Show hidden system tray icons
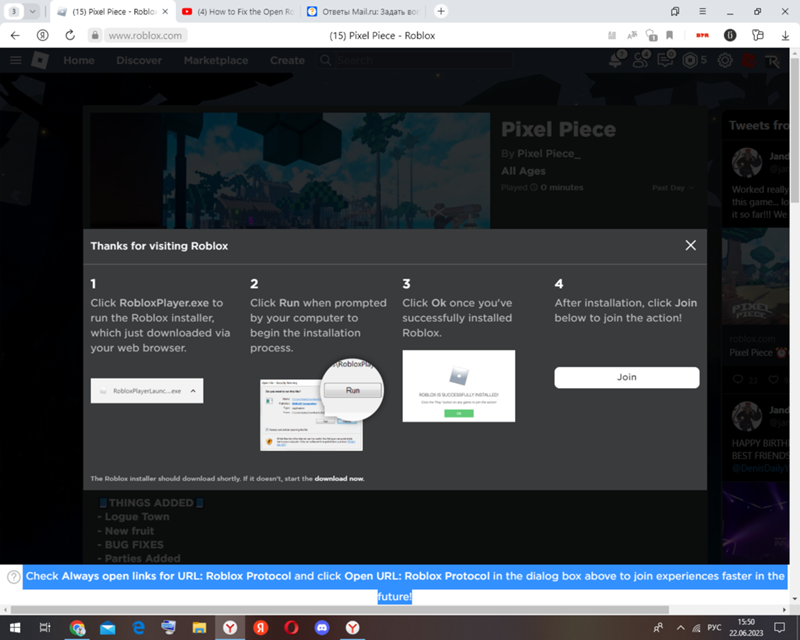Image resolution: width=800 pixels, height=640 pixels. [680, 628]
